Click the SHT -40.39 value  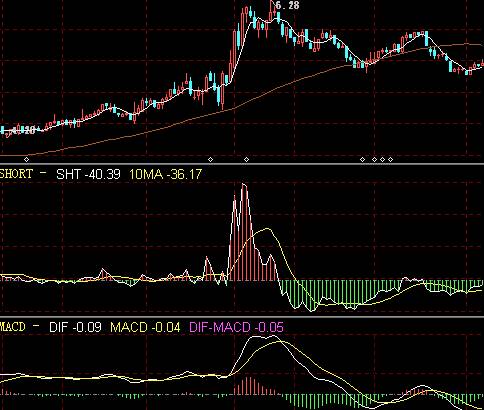pyautogui.click(x=88, y=174)
